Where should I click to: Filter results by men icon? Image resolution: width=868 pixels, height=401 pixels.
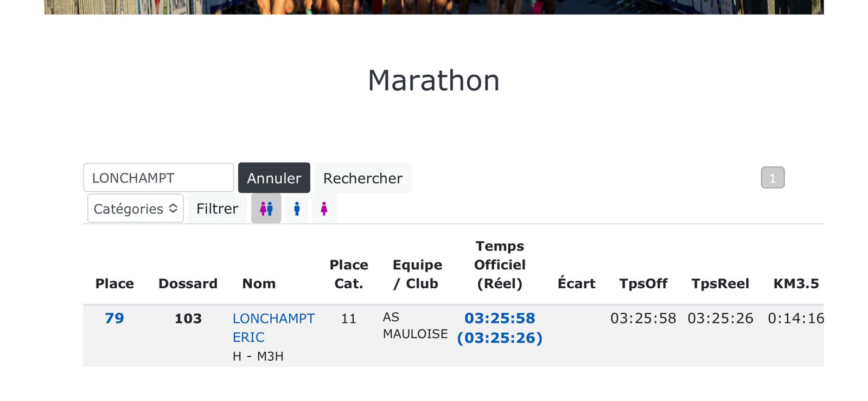pos(297,209)
